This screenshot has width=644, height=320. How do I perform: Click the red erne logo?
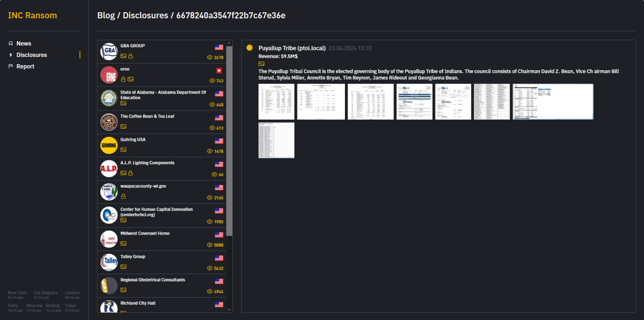[109, 75]
